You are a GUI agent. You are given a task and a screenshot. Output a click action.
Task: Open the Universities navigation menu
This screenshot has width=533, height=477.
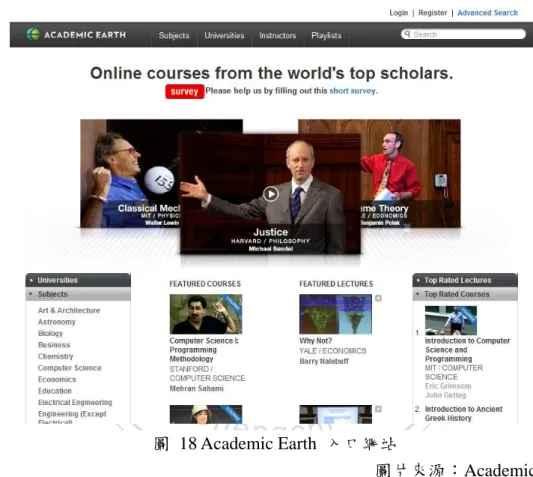pos(224,35)
